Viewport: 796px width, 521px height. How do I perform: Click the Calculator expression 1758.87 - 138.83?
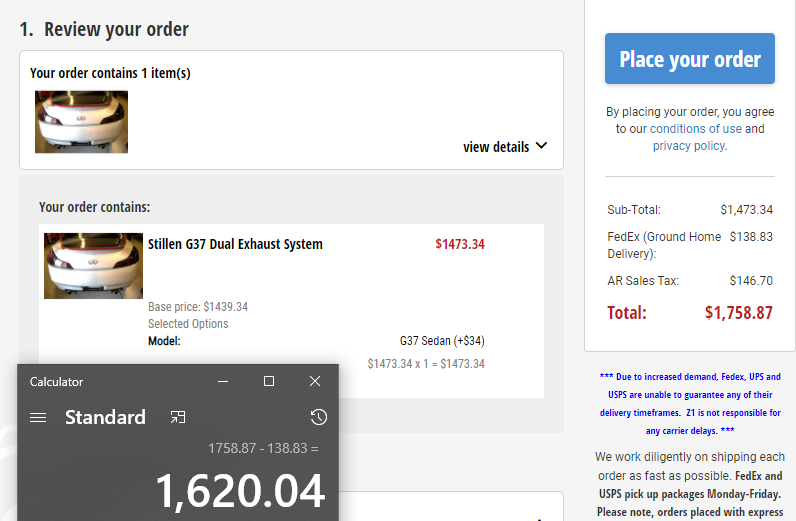pyautogui.click(x=263, y=449)
